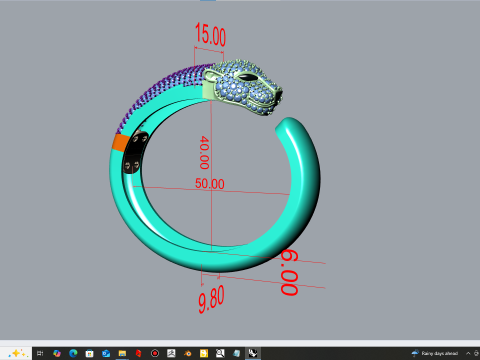
Task: Select the 15.00 dimension annotation
Action: coord(210,34)
